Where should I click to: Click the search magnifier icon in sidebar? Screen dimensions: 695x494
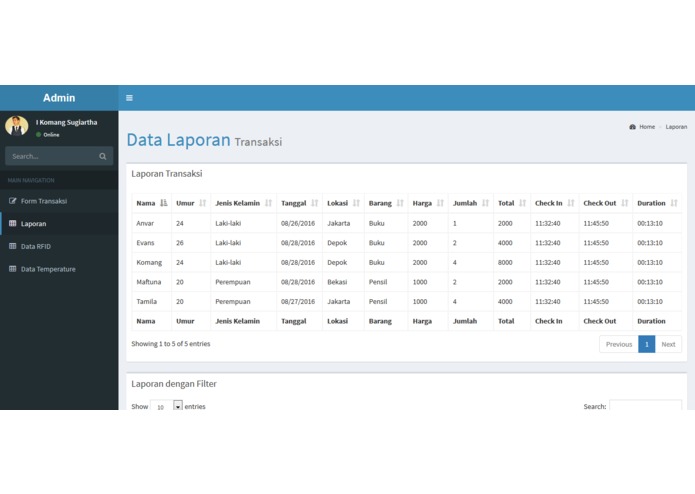pyautogui.click(x=103, y=156)
